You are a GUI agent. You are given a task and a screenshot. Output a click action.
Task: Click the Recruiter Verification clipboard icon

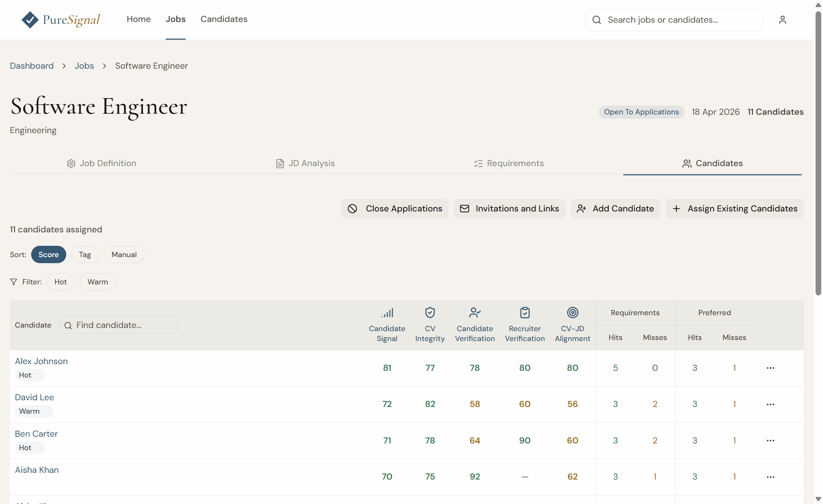pyautogui.click(x=525, y=313)
